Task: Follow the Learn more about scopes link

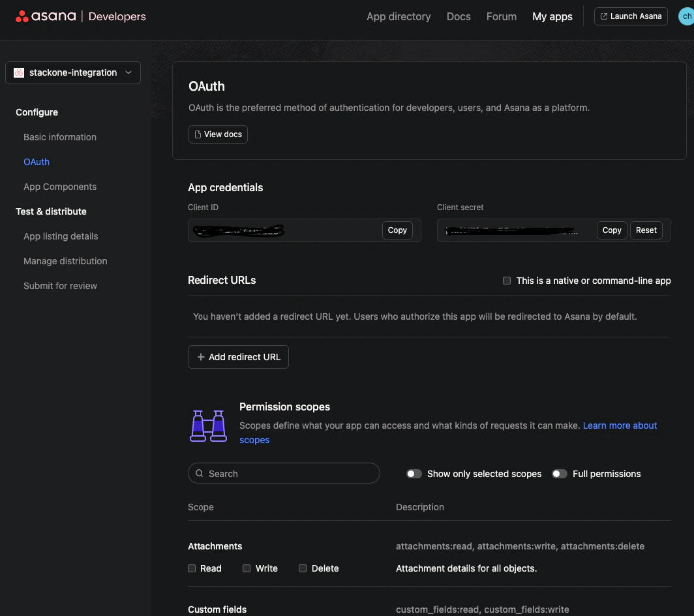Action: pyautogui.click(x=620, y=425)
